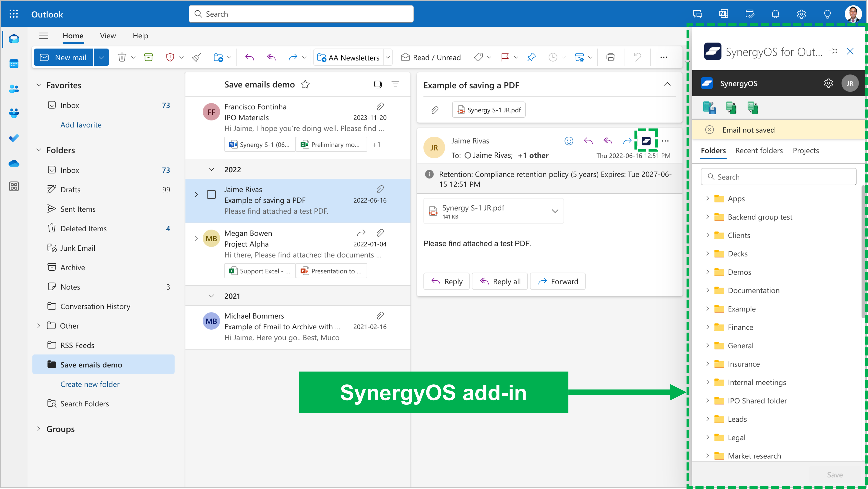Screen dimensions: 868x489
Task: Select SynergyOS Folders tab
Action: (x=713, y=151)
